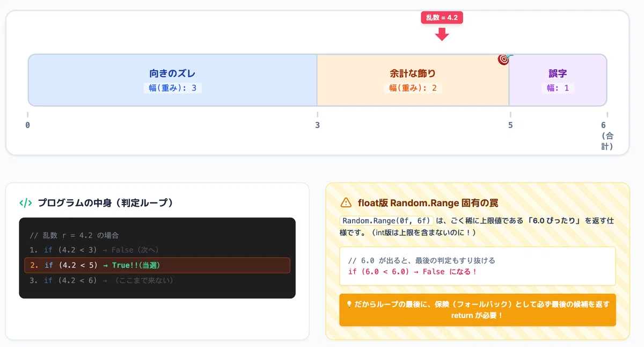Click the green code brackets icon
644x347 pixels.
coord(25,203)
